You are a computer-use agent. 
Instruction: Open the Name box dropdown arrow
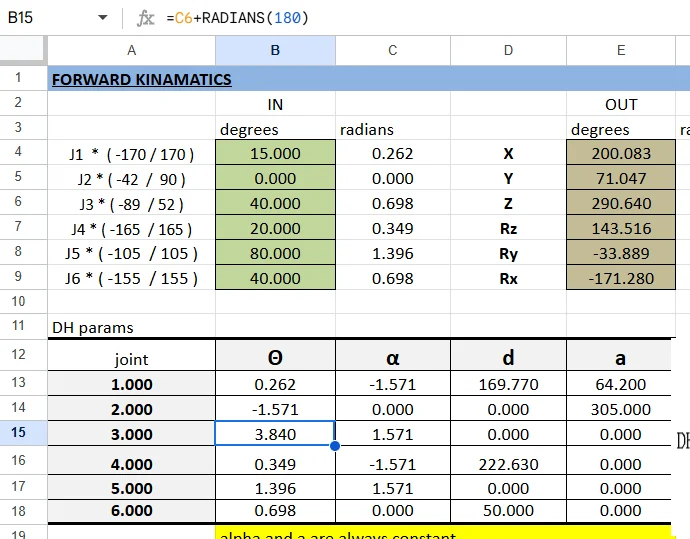[x=103, y=18]
